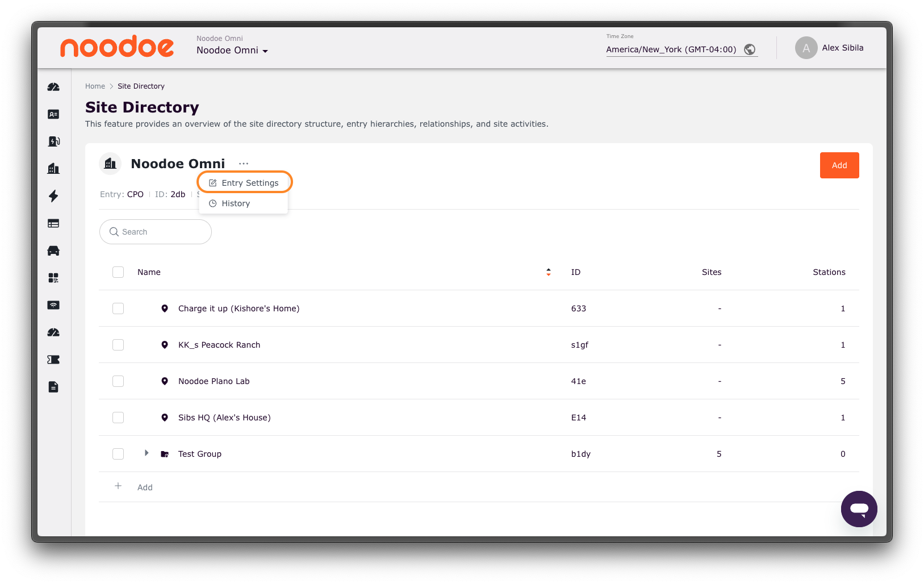Click the ID: 2db label
The width and height of the screenshot is (924, 584).
tap(170, 194)
